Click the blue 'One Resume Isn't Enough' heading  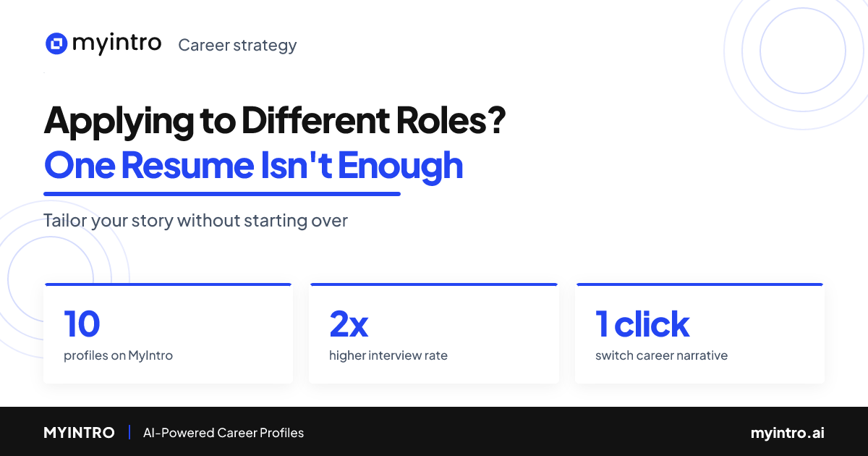pyautogui.click(x=254, y=166)
